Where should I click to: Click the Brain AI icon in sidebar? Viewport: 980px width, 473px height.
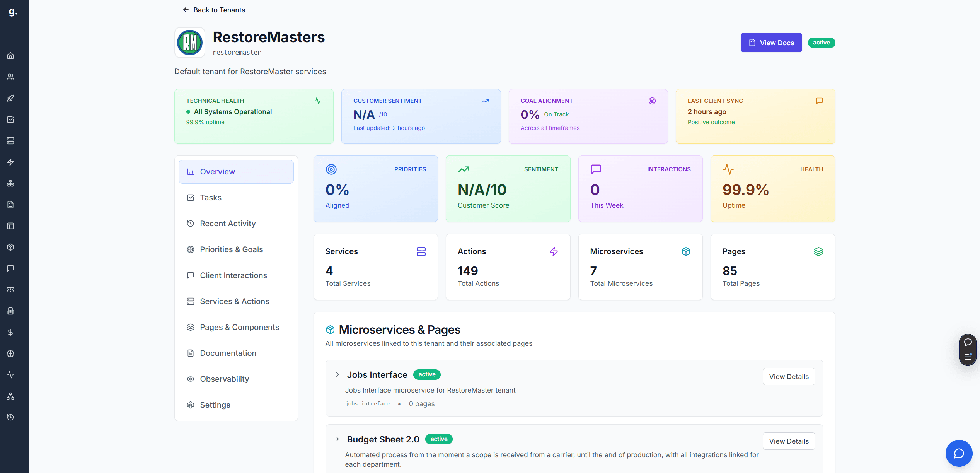click(10, 353)
